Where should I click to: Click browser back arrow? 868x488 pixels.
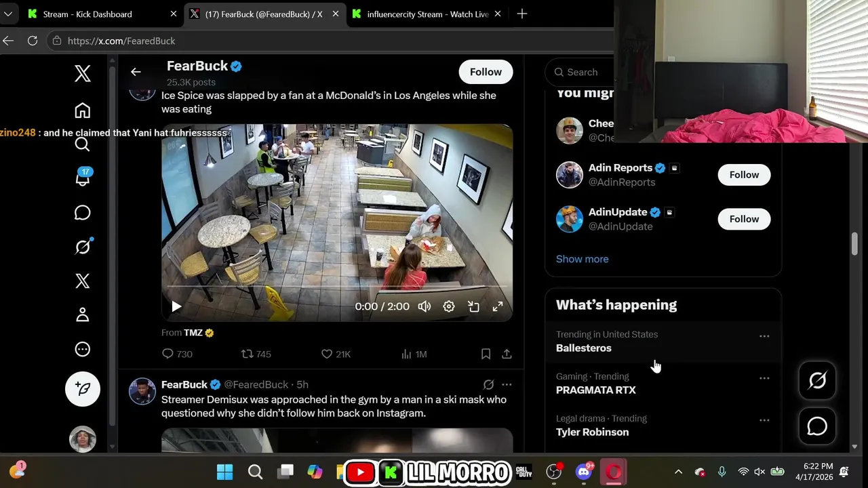(x=8, y=41)
